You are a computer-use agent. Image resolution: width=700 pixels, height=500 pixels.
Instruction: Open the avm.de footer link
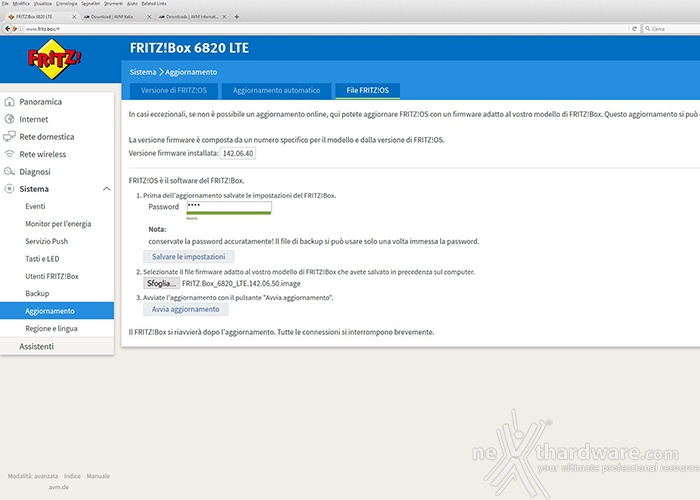59,487
